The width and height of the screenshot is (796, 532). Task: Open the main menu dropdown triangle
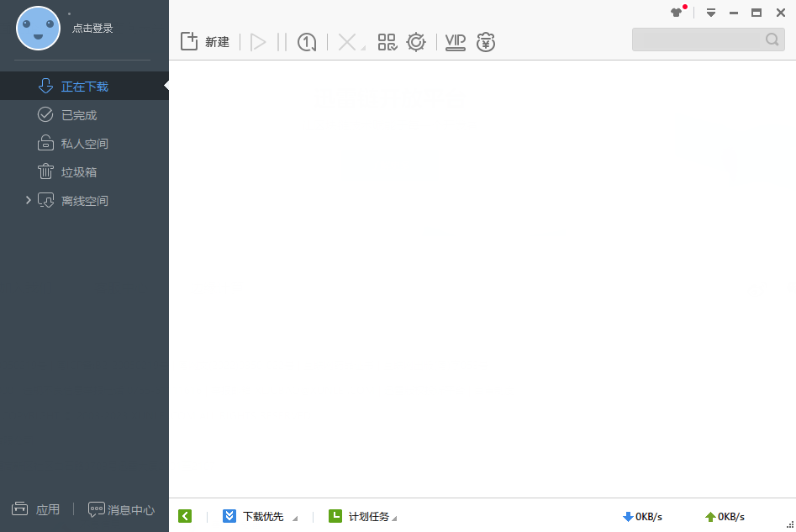click(x=711, y=13)
